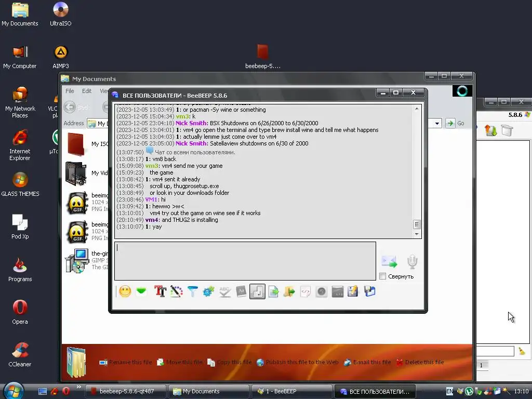The width and height of the screenshot is (532, 399).
Task: Click the code snippet </> icon
Action: [305, 291]
